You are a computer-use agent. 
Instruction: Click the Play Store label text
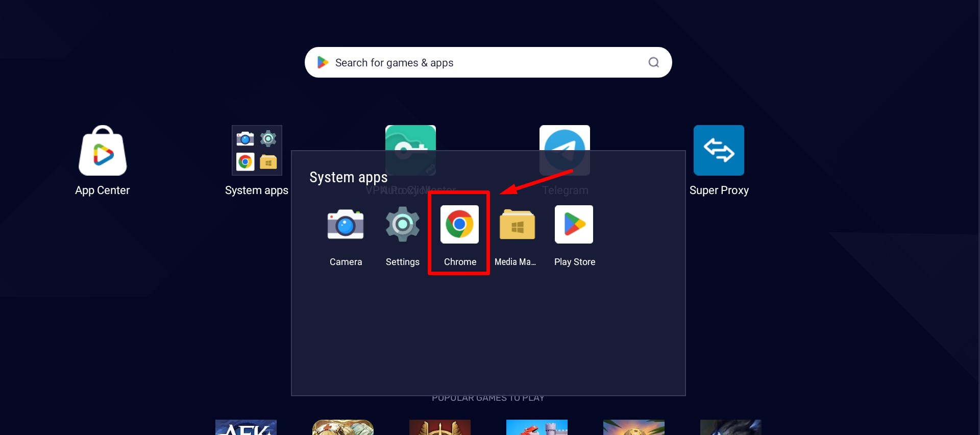(575, 262)
